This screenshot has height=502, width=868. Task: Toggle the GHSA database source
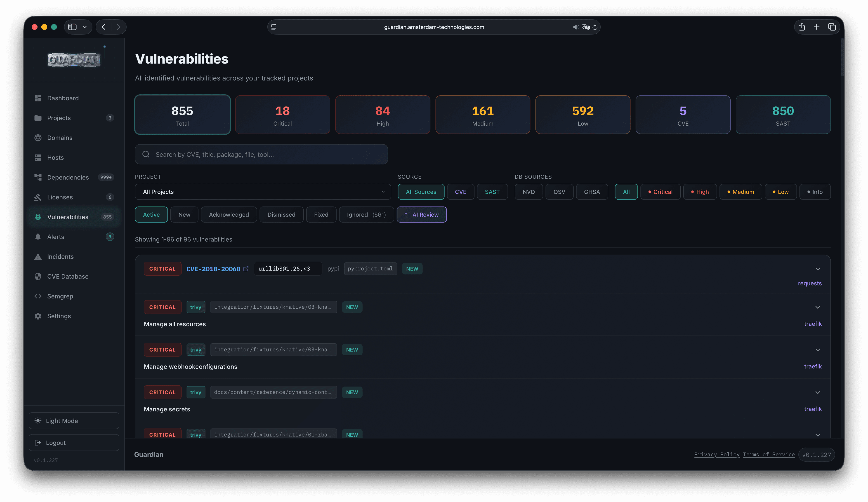tap(592, 192)
